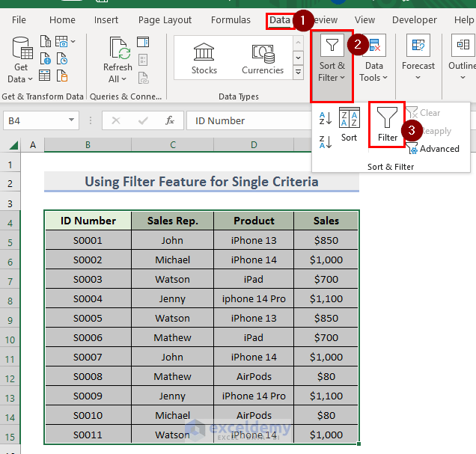Open the Outline dropdown

tap(462, 58)
